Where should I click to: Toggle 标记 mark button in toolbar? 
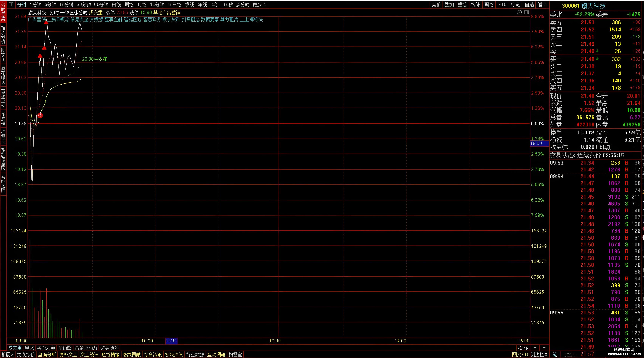(x=515, y=5)
